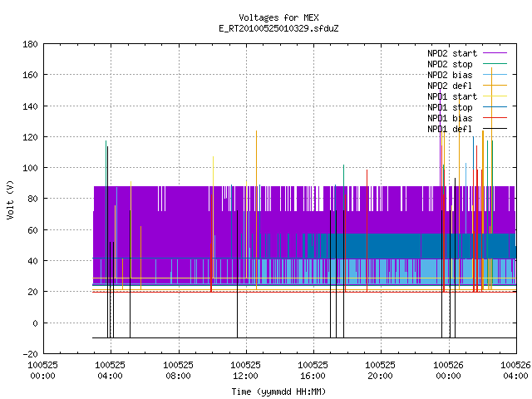Click the NPD1 bias legend label

pyautogui.click(x=450, y=118)
